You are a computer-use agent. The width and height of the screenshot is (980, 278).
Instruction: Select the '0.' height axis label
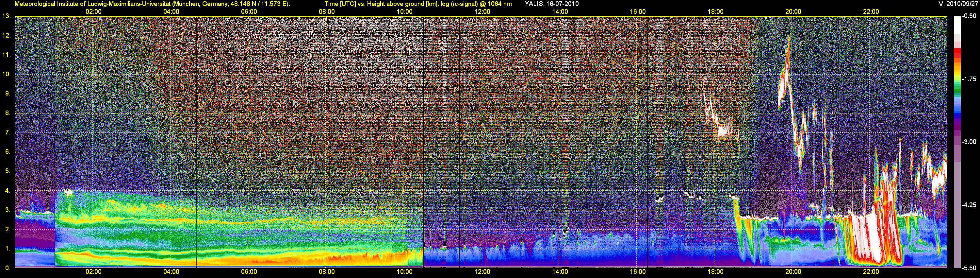tap(8, 268)
